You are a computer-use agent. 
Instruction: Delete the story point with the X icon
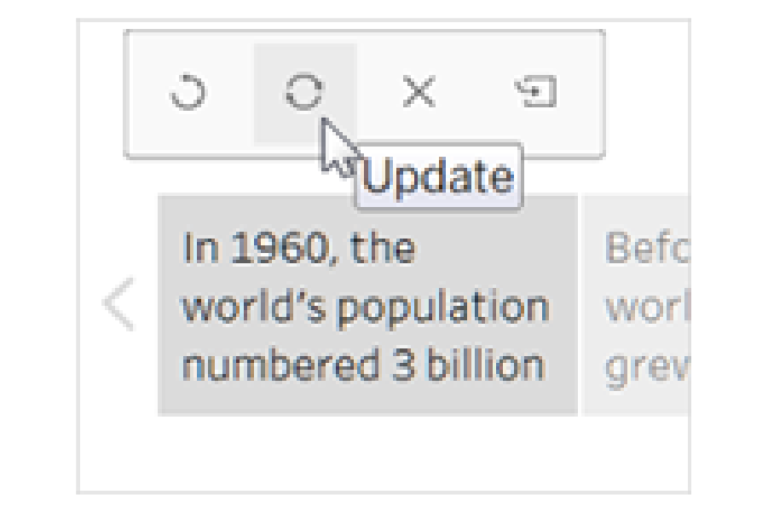[x=418, y=93]
